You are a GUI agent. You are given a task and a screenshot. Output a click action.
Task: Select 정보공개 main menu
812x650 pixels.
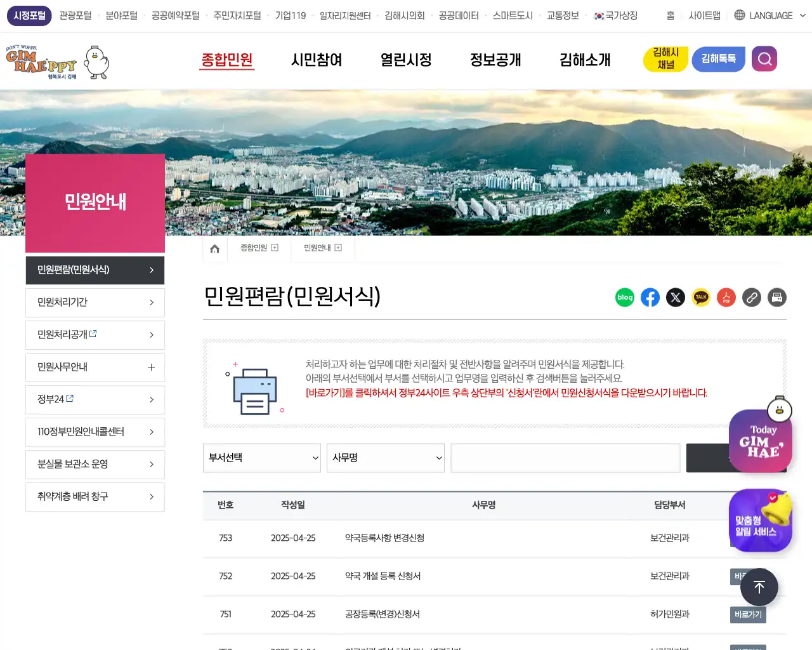tap(495, 60)
